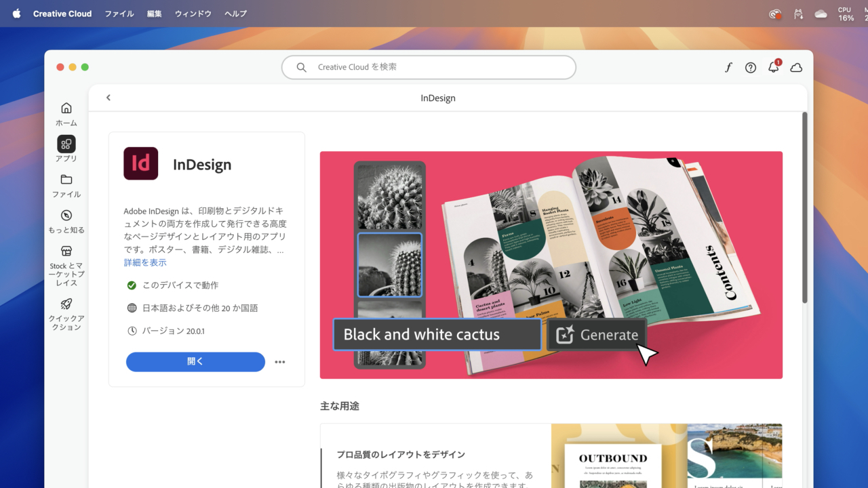
Task: Click the InDesign Id app logo
Action: click(141, 163)
